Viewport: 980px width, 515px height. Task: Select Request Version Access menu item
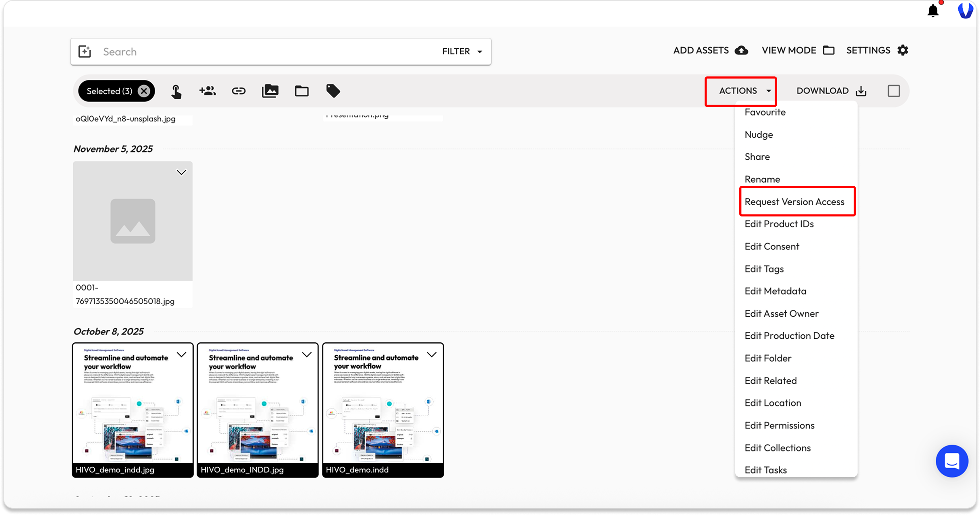tap(794, 202)
